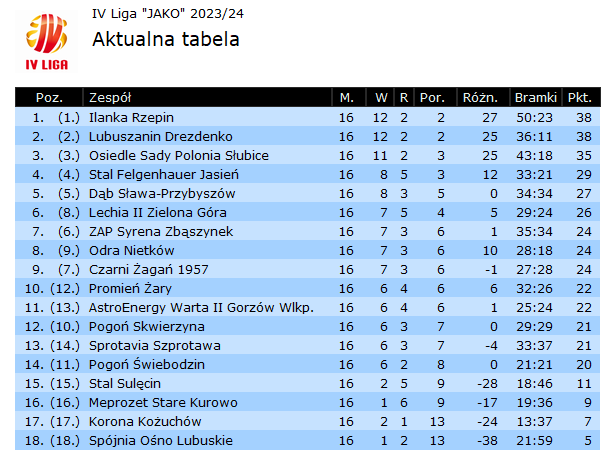
Task: Select Lechia II Zielona Góra
Action: pos(158,212)
